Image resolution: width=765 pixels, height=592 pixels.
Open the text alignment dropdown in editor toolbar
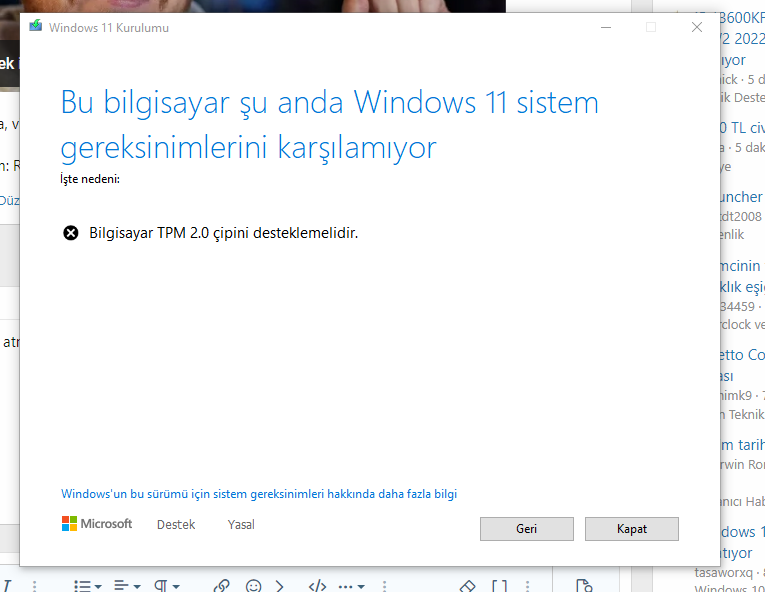click(127, 586)
